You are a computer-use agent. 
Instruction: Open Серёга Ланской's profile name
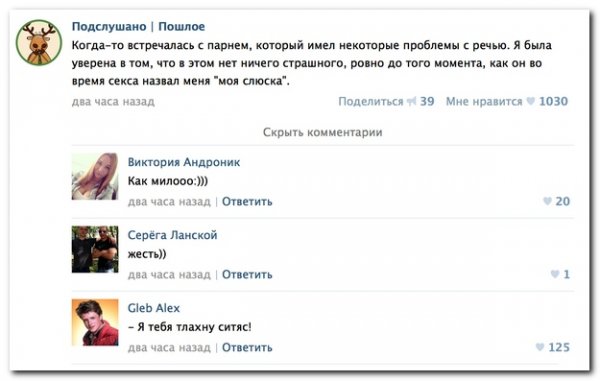click(x=172, y=235)
